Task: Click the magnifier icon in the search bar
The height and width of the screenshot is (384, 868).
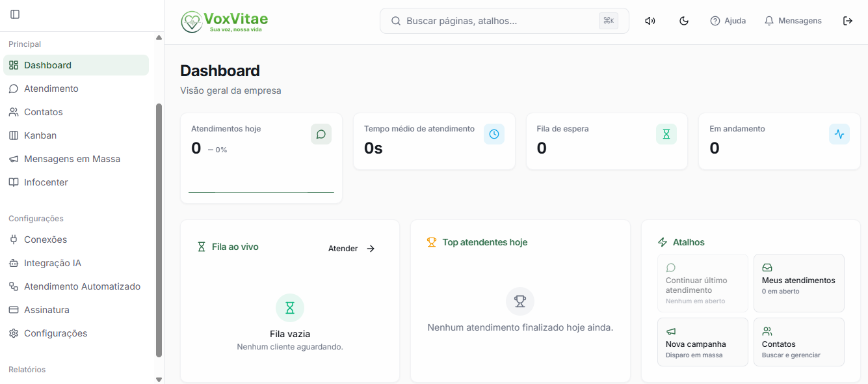Action: coord(395,21)
